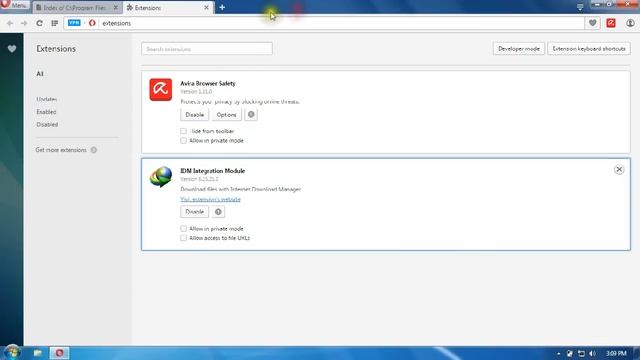
Task: Open Options for Avira Browser Safety
Action: [x=226, y=115]
